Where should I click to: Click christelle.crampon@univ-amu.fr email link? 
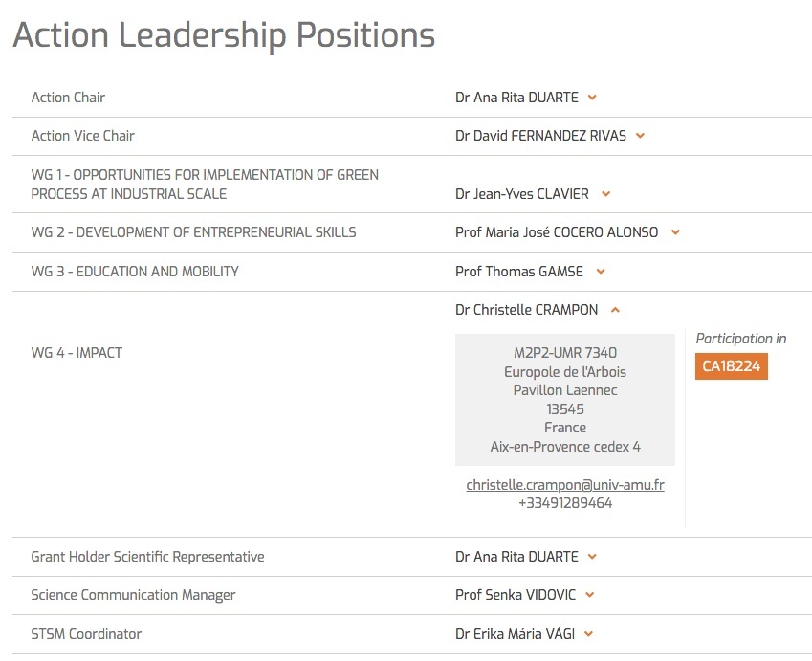pyautogui.click(x=565, y=485)
